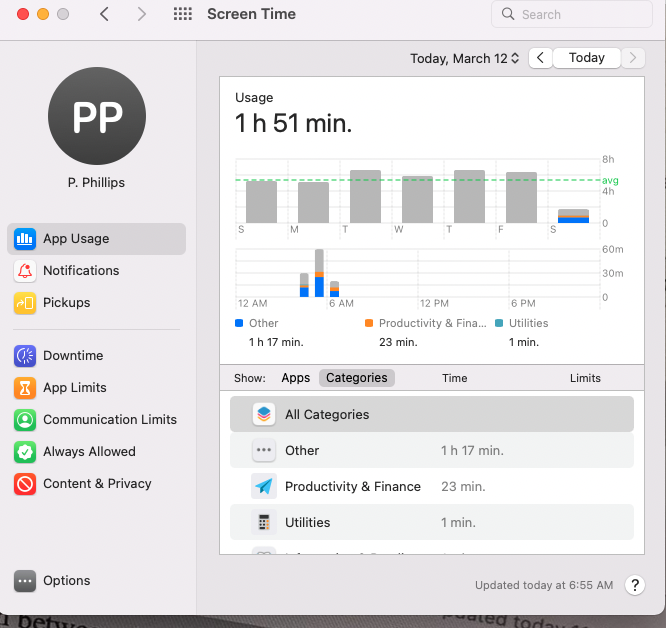Select Monday's bar in weekly chart
The height and width of the screenshot is (628, 666).
click(x=313, y=202)
